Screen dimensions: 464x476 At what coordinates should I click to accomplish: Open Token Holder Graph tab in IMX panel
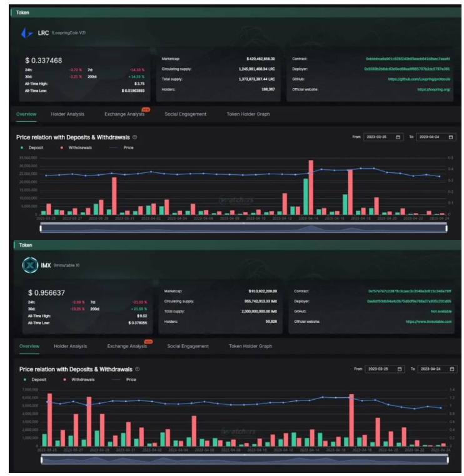[250, 346]
